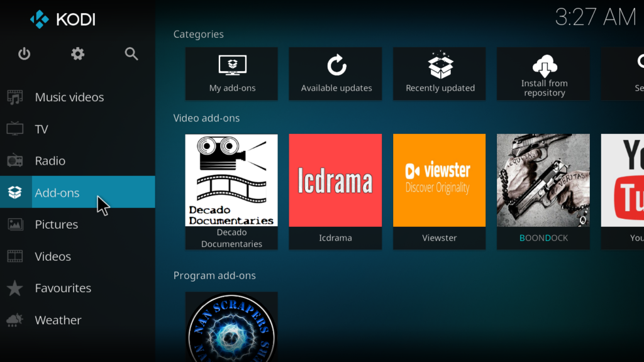Image resolution: width=644 pixels, height=362 pixels.
Task: Open the Music videos menu entry
Action: point(77,97)
